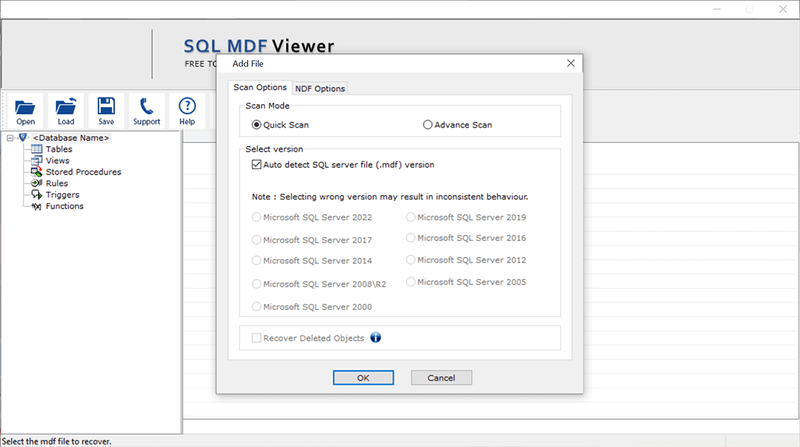
Task: Uncheck Auto detect SQL server file version
Action: 257,164
